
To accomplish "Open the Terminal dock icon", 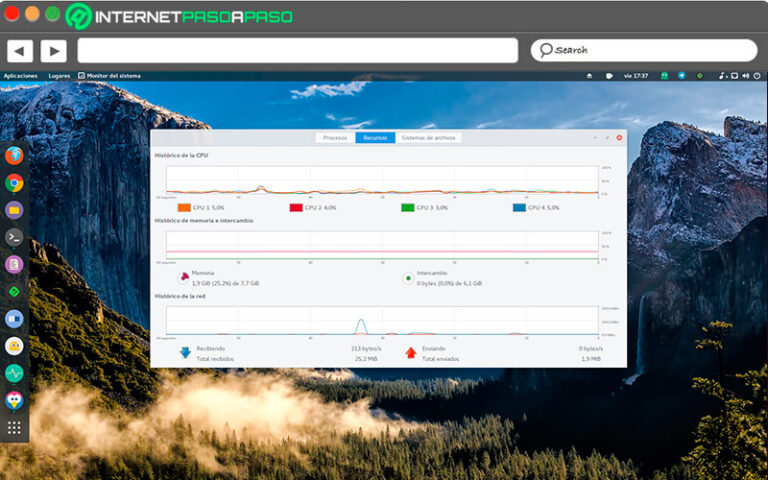I will click(x=14, y=237).
